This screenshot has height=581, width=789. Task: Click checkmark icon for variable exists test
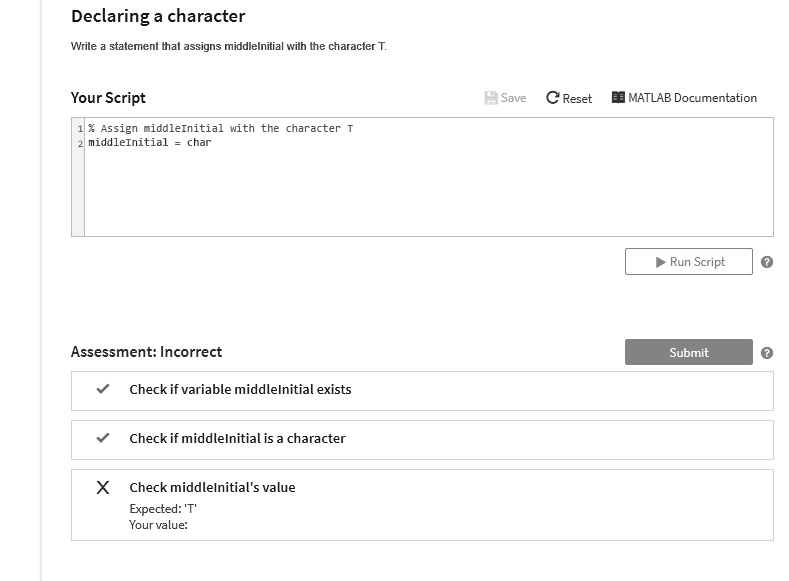point(103,389)
